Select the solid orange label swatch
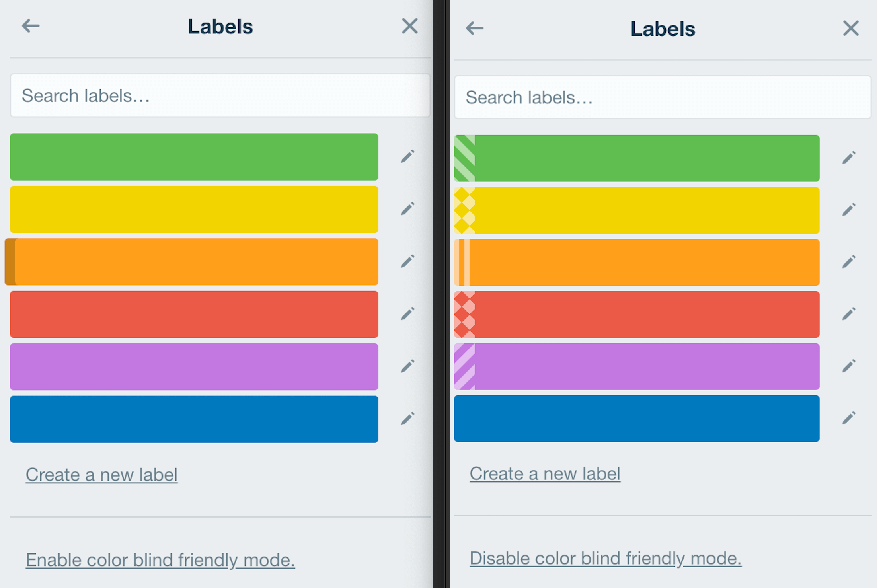Screen dimensions: 877x588 (193, 261)
